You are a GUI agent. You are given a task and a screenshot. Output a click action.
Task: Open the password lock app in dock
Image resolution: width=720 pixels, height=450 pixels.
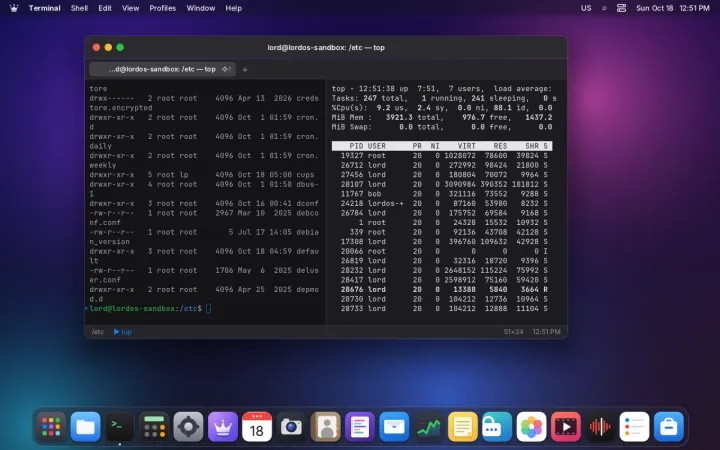click(497, 427)
